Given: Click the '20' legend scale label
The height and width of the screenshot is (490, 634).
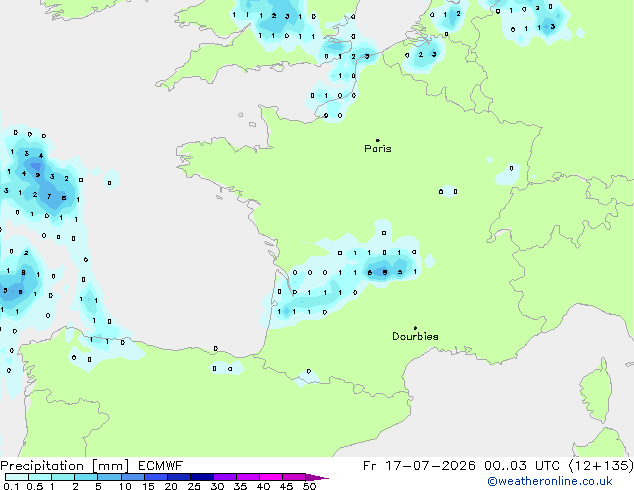Looking at the screenshot, I should tap(171, 486).
